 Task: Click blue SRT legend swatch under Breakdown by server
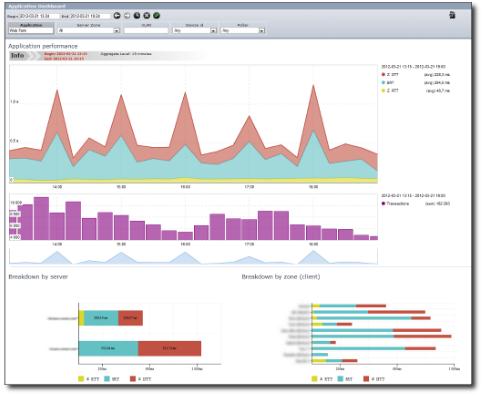(x=107, y=379)
